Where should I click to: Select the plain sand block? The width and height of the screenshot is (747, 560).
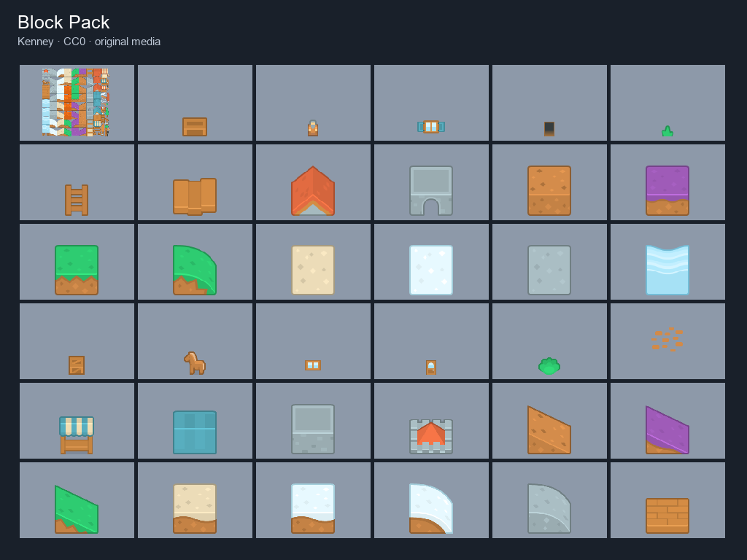point(313,270)
